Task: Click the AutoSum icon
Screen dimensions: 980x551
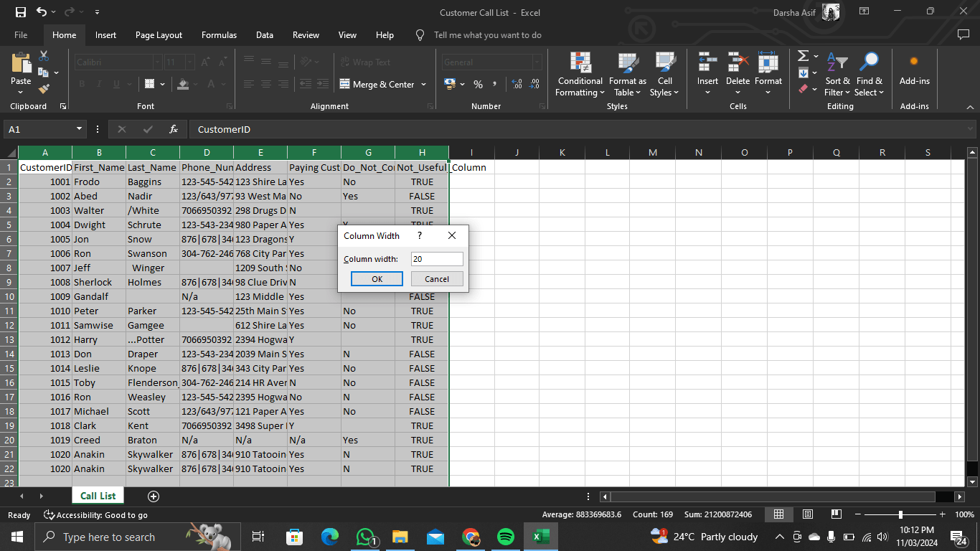Action: click(x=804, y=56)
